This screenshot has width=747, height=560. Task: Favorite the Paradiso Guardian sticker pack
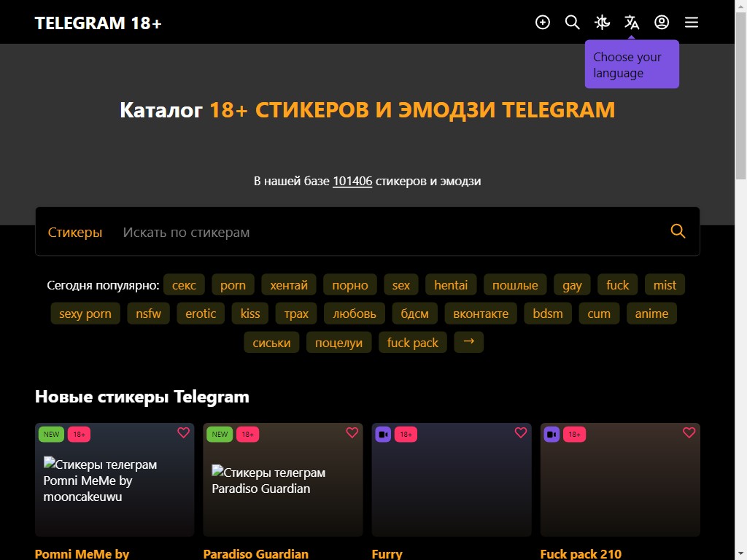352,432
